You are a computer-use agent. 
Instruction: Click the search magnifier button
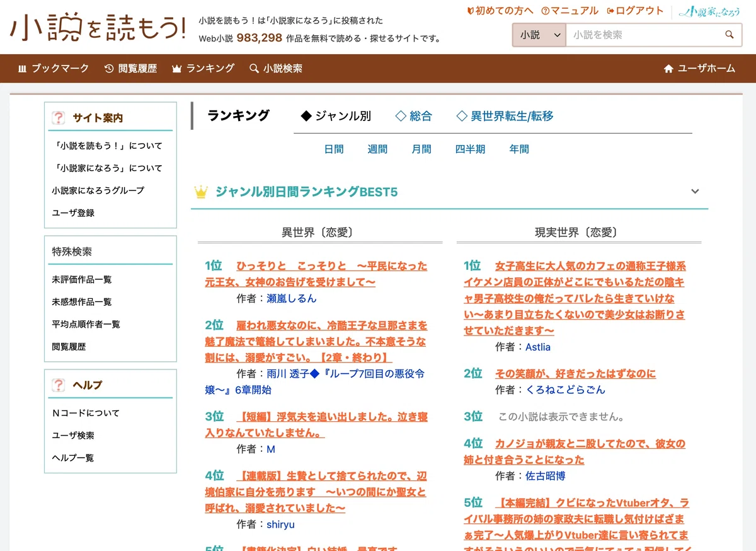click(730, 35)
